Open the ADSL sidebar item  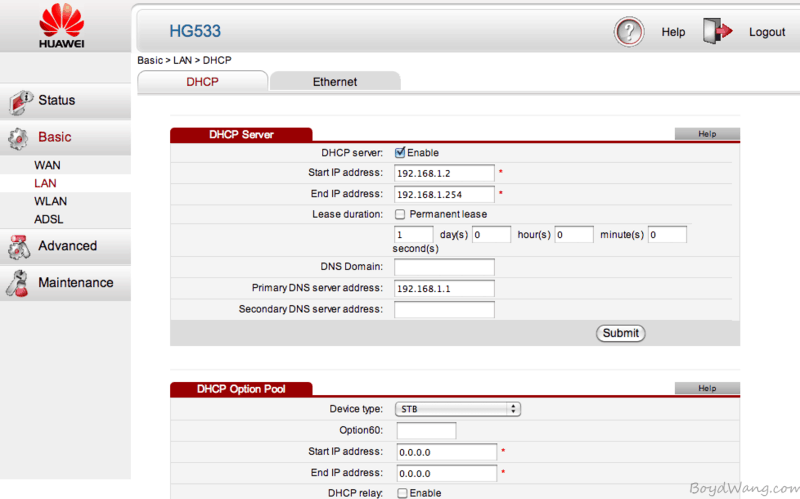coord(49,219)
